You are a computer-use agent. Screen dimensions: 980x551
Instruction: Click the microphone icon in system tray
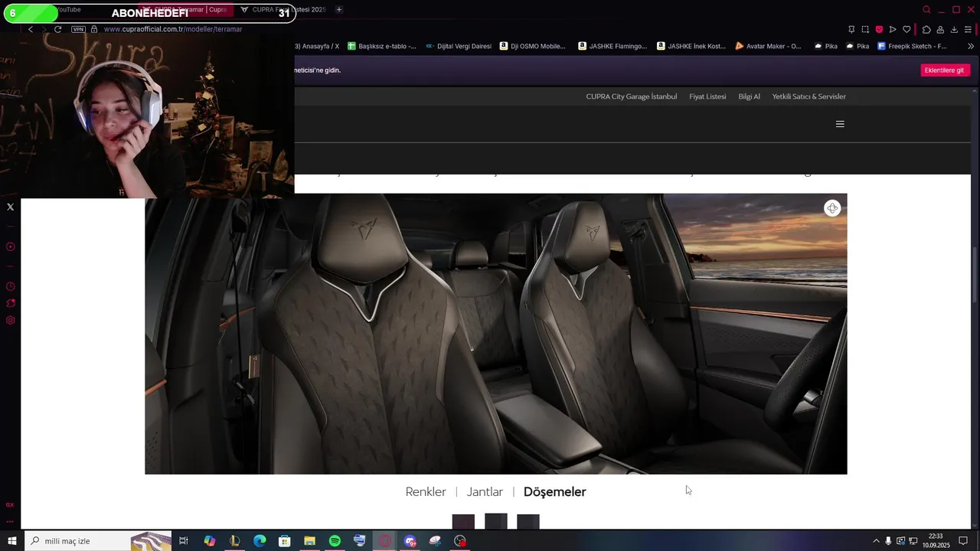coord(888,541)
